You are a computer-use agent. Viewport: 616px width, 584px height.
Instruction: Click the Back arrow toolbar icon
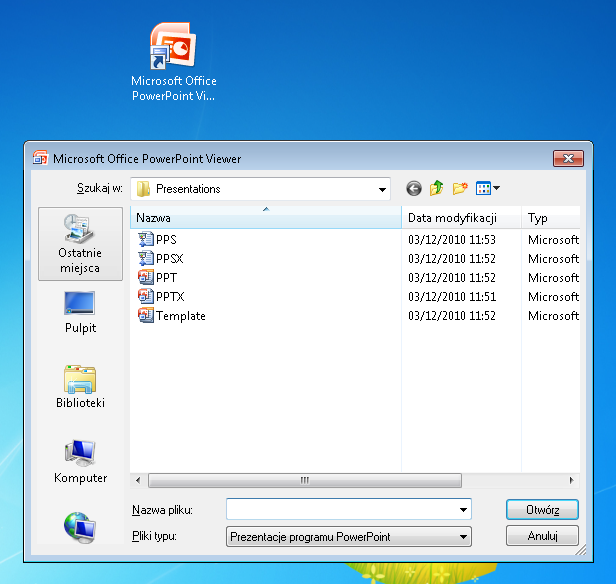414,189
